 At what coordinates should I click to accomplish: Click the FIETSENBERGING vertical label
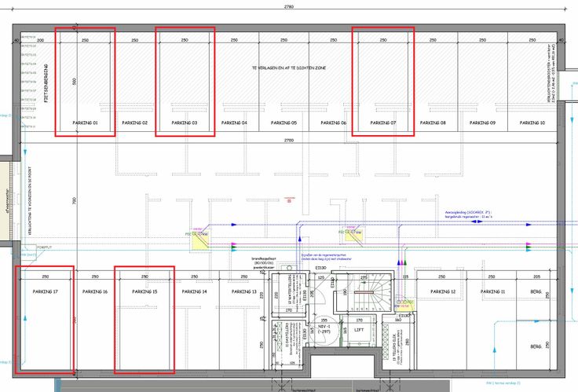tap(46, 83)
